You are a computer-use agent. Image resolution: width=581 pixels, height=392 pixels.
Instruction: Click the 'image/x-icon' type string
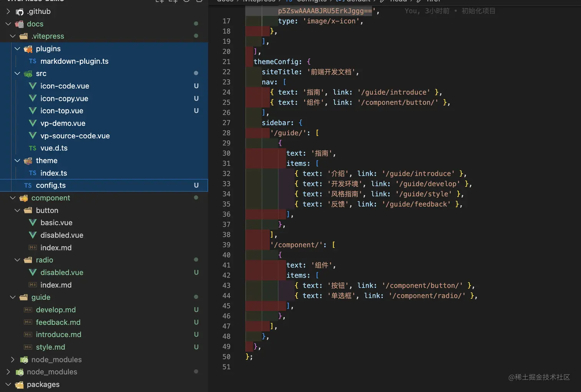(331, 21)
